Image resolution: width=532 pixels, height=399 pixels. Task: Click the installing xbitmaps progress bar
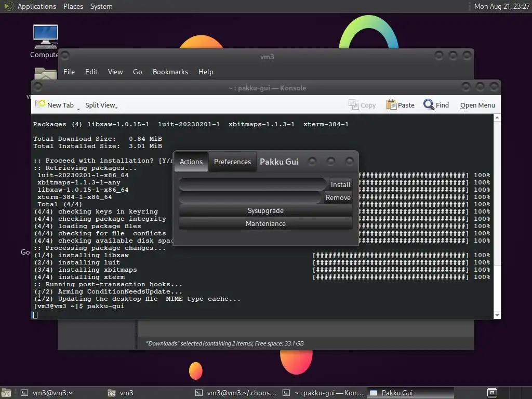(390, 270)
